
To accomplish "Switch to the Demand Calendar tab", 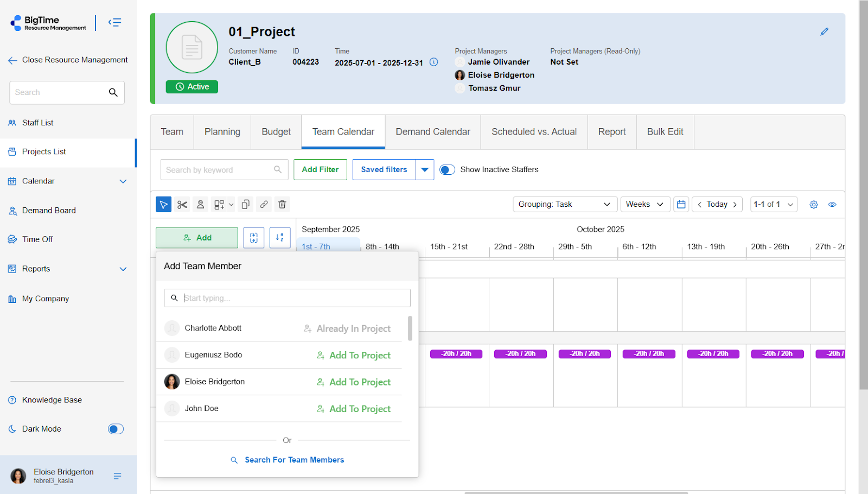I will coord(432,132).
